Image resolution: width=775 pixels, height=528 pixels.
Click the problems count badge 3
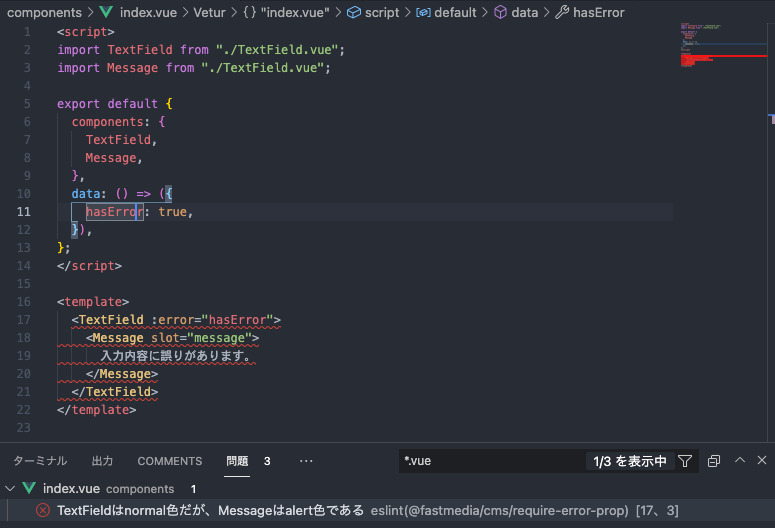click(267, 461)
